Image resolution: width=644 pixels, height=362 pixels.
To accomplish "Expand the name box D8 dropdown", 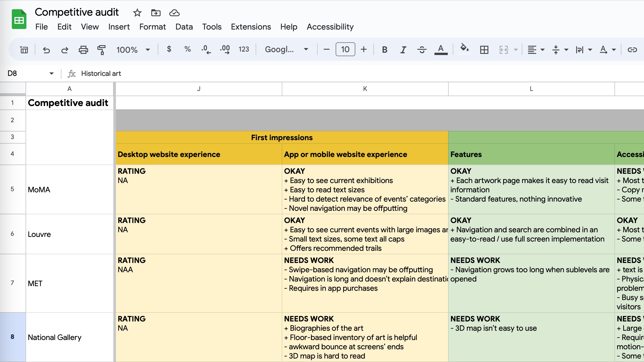I will (52, 74).
